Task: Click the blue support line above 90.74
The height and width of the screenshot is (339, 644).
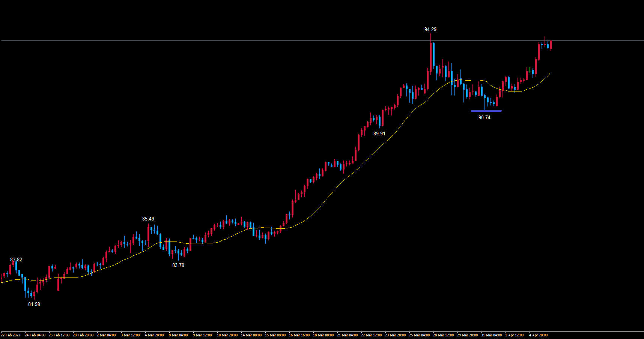Action: pos(486,111)
